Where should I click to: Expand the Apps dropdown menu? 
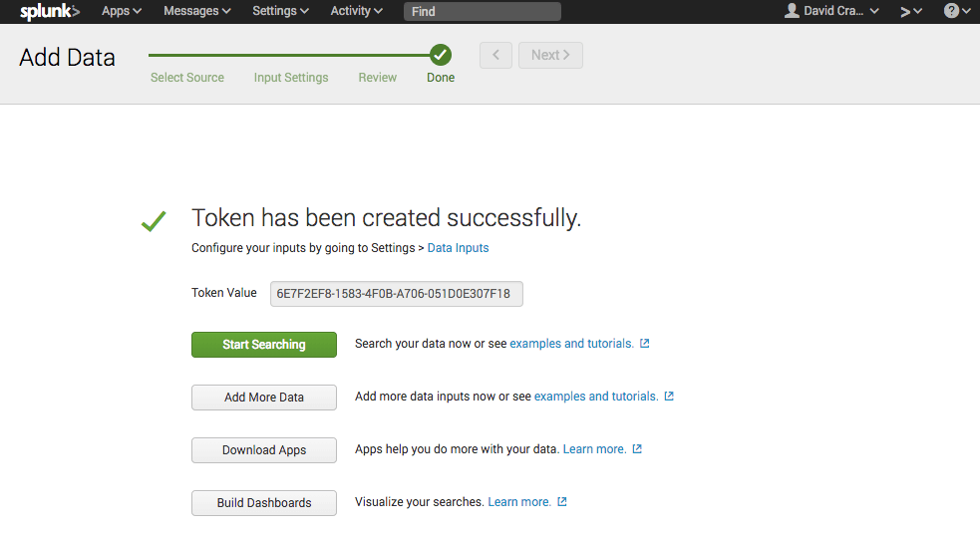122,11
